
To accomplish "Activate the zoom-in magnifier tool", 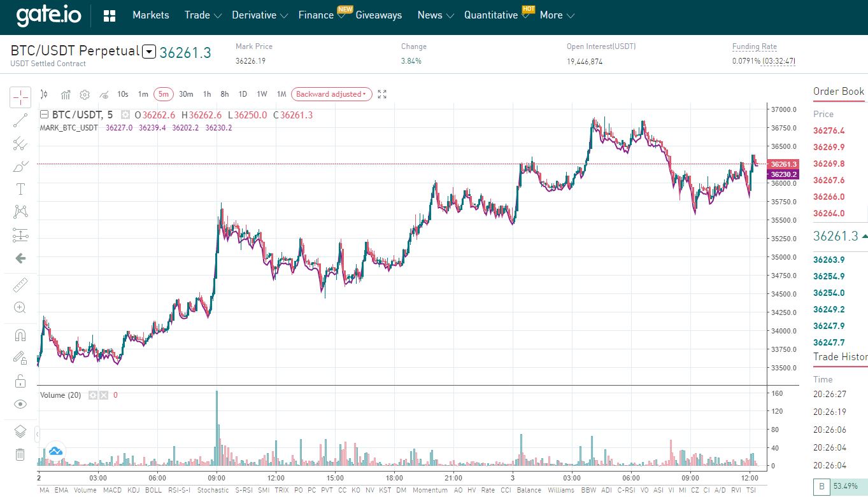I will (20, 308).
